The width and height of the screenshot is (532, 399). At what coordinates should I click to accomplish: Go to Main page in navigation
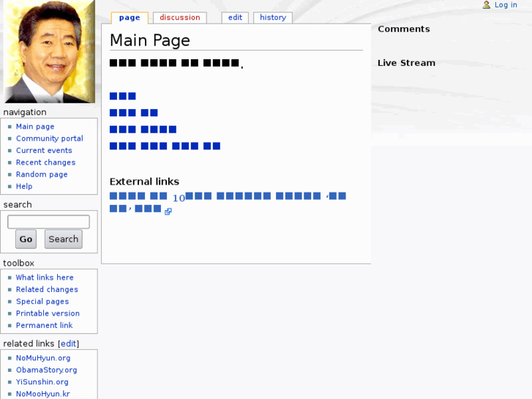[35, 127]
